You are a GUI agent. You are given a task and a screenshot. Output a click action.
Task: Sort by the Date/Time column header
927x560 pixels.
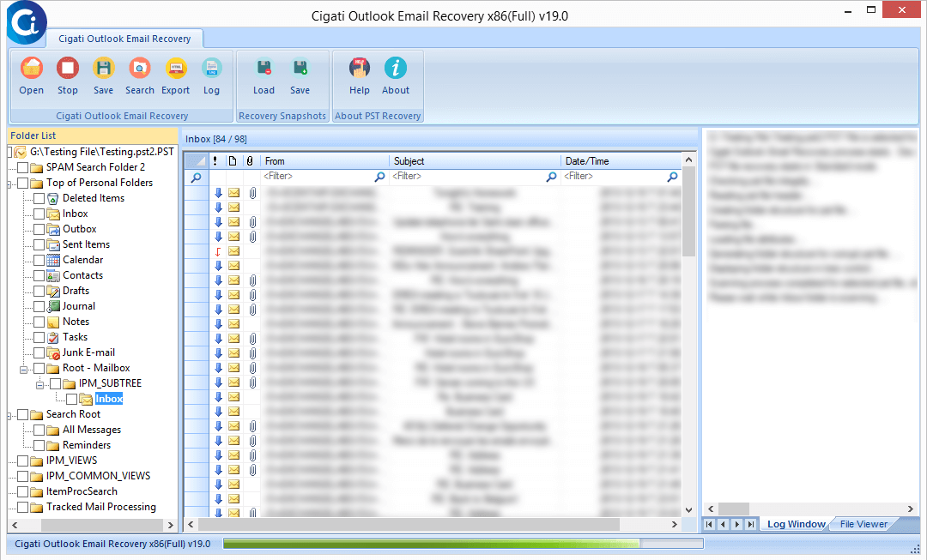(x=621, y=160)
